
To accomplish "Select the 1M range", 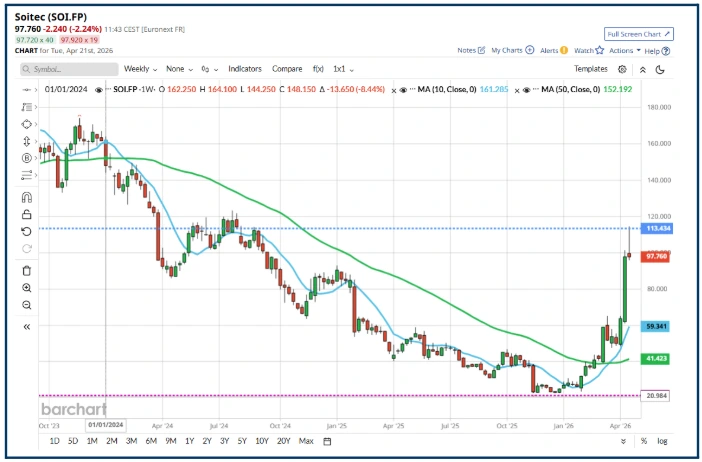I will 92,441.
